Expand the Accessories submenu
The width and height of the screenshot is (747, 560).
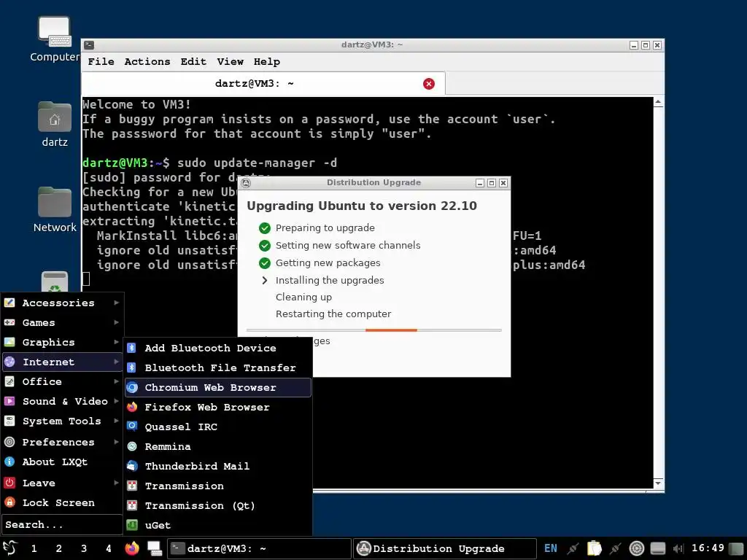(x=63, y=303)
